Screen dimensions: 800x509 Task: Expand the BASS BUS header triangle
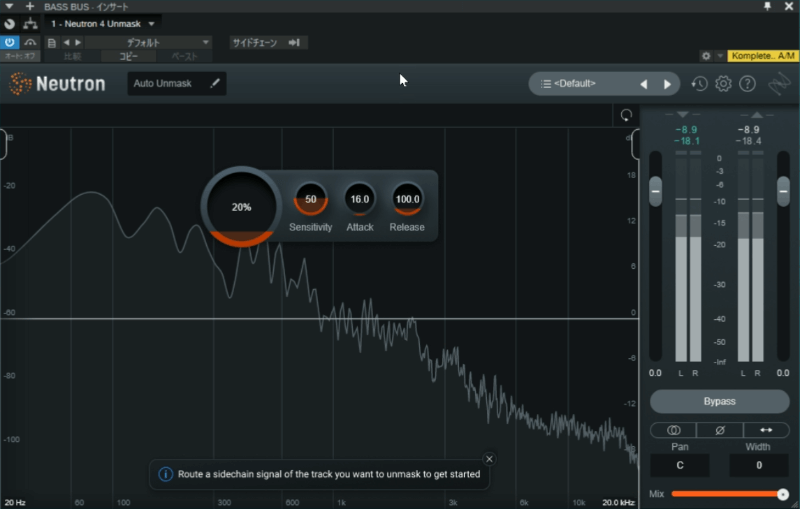[x=9, y=6]
